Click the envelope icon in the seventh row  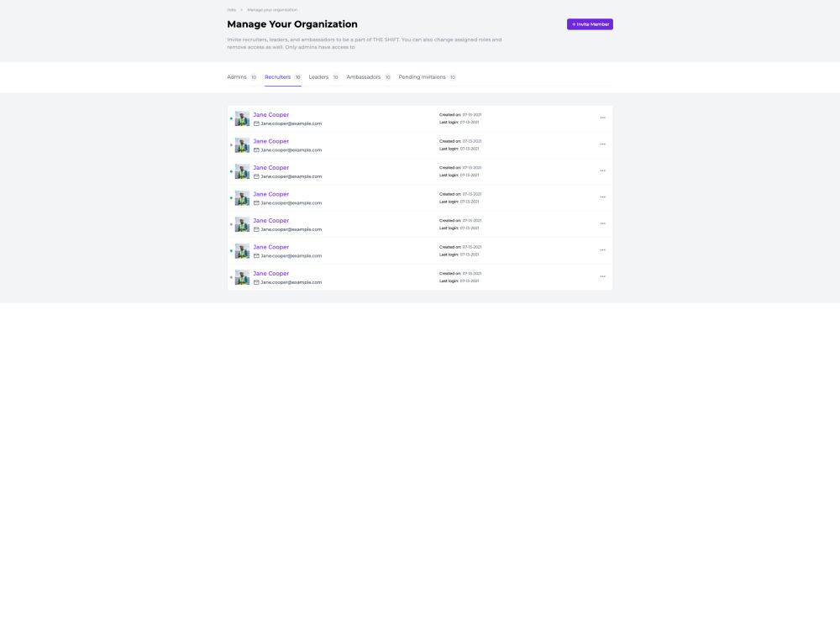[256, 282]
